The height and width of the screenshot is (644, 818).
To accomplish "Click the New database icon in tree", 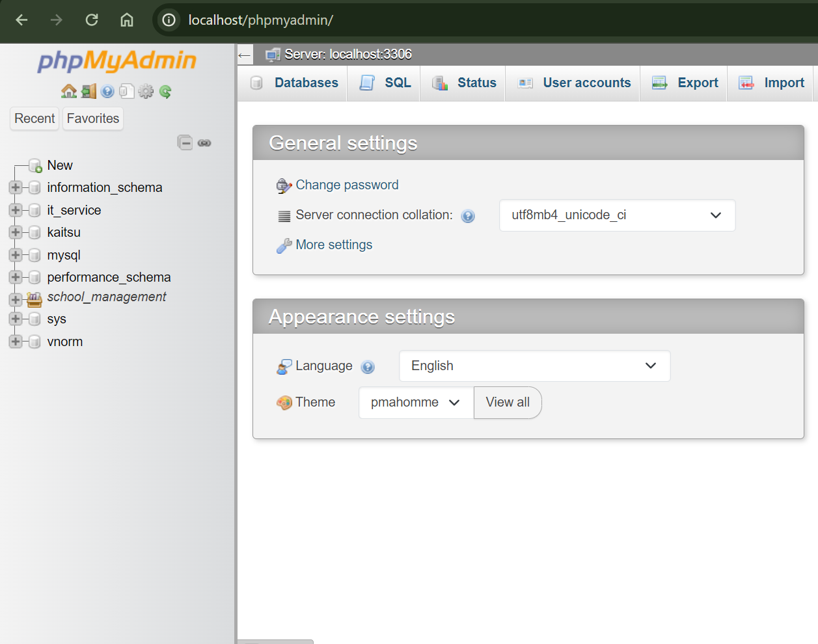I will pyautogui.click(x=35, y=166).
